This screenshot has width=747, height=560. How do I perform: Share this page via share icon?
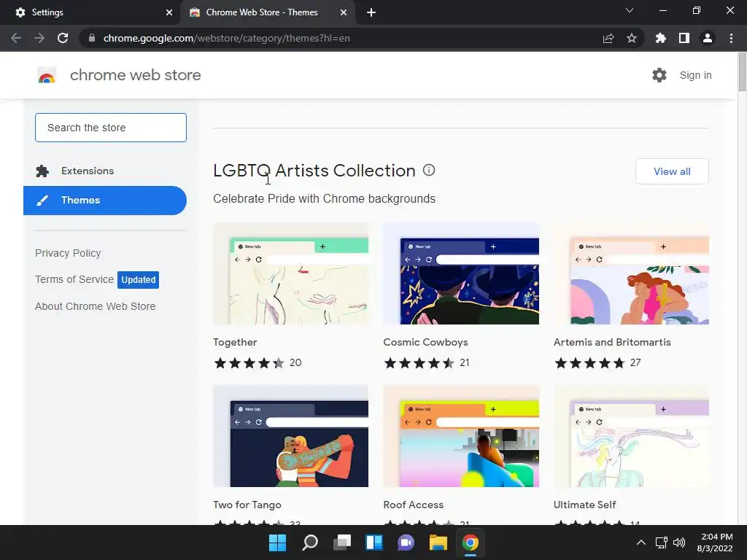click(x=608, y=38)
